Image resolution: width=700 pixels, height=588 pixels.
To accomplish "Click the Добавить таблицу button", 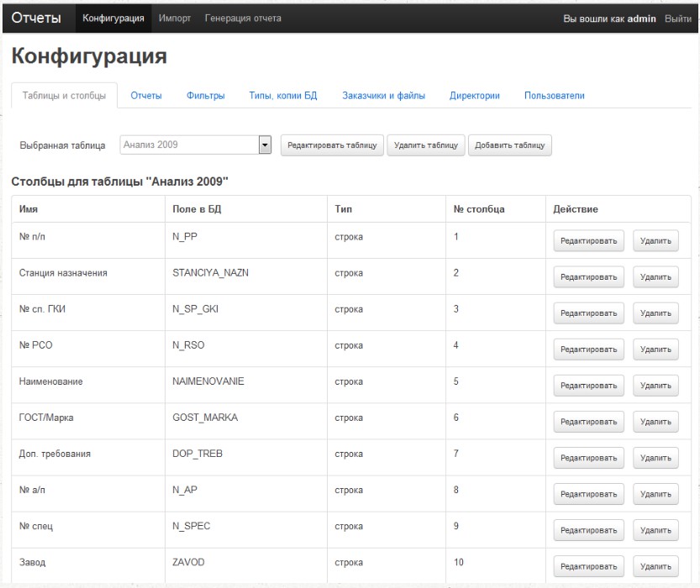I will (510, 145).
